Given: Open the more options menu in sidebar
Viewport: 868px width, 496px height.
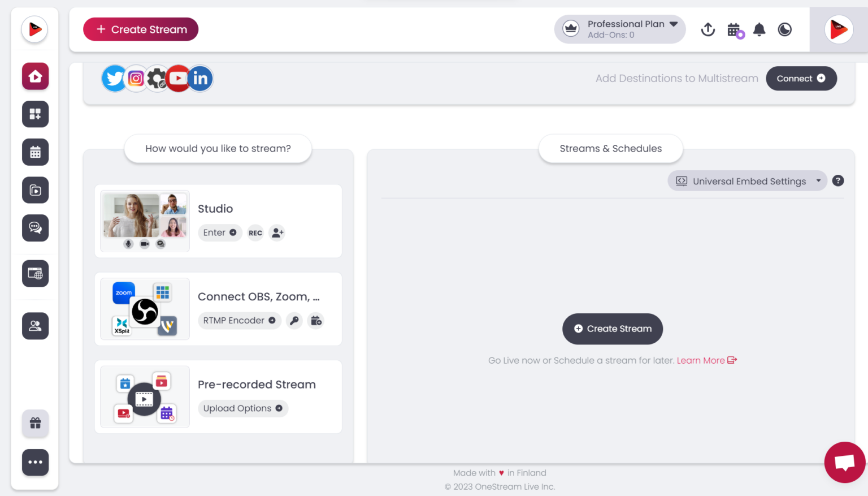Looking at the screenshot, I should pos(35,462).
